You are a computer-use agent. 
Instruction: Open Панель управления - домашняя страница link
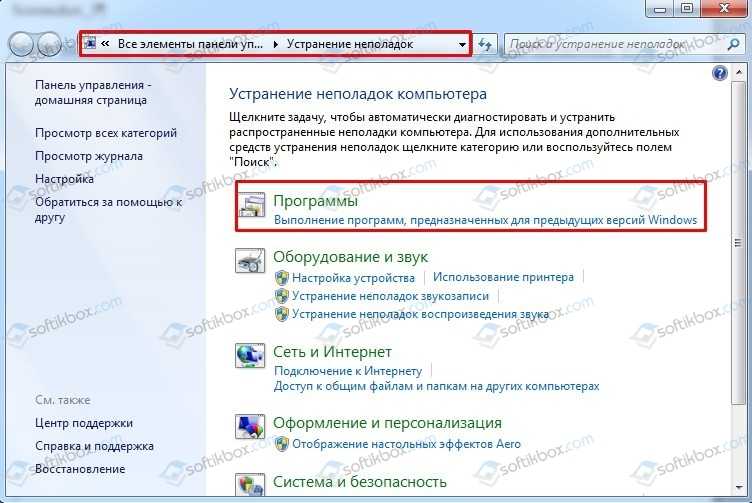93,93
